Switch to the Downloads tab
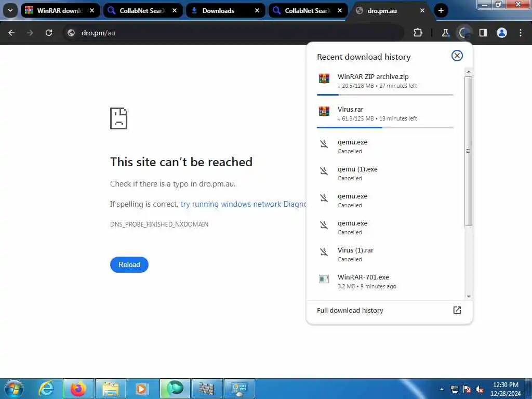Image resolution: width=532 pixels, height=399 pixels. point(225,10)
